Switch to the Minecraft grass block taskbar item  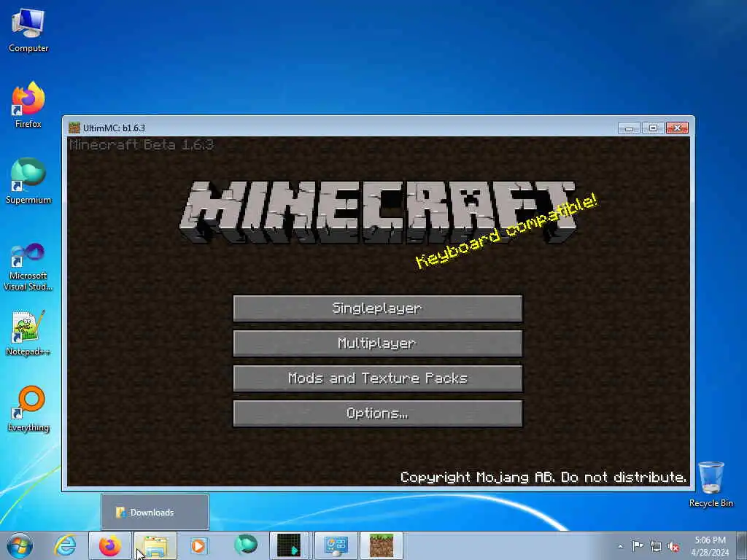(382, 545)
